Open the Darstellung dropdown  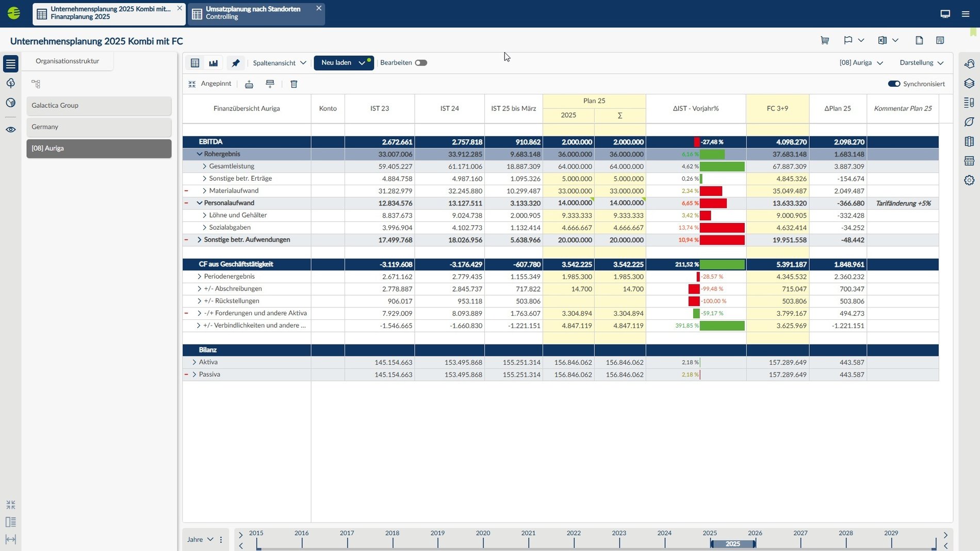(921, 63)
